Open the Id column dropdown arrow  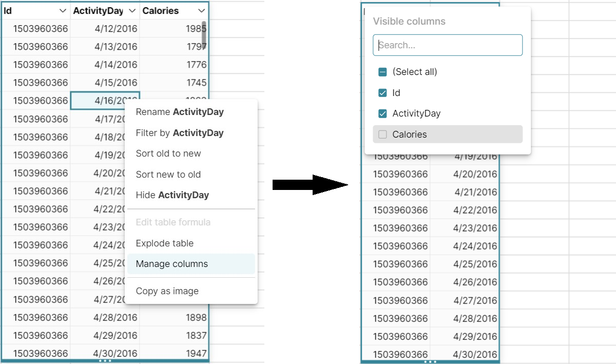(x=63, y=11)
